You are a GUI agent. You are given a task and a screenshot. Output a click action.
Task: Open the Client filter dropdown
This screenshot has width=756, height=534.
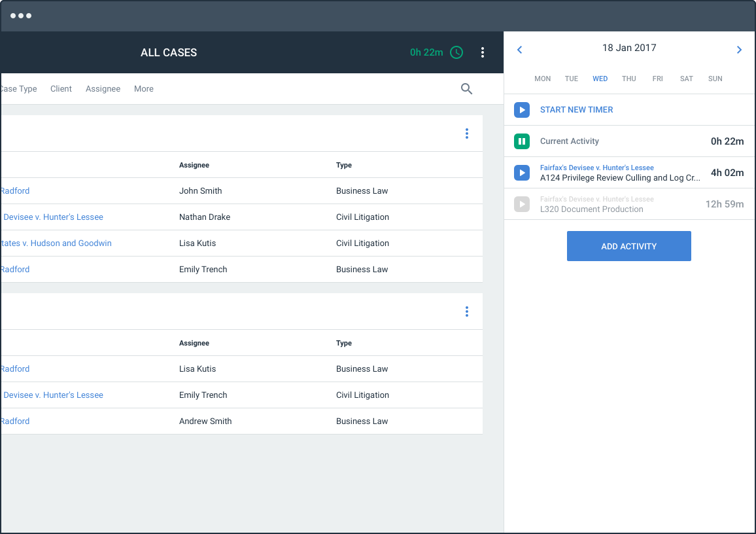point(61,89)
